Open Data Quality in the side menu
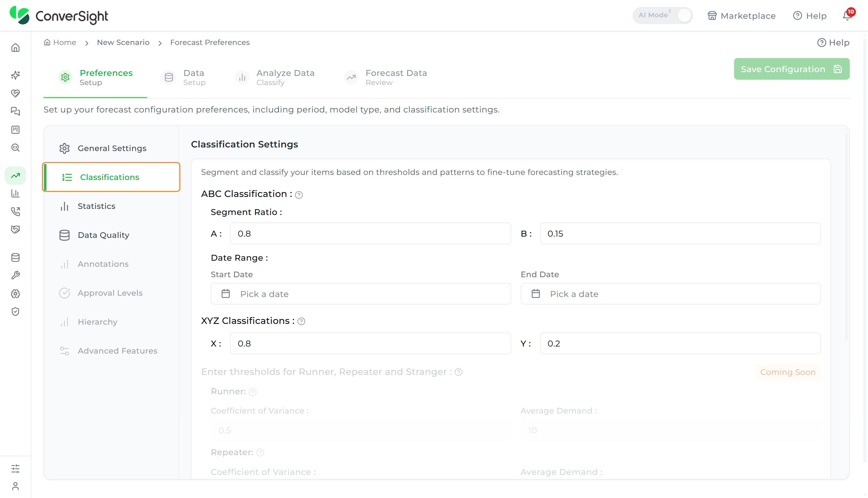Image resolution: width=868 pixels, height=498 pixels. tap(111, 235)
